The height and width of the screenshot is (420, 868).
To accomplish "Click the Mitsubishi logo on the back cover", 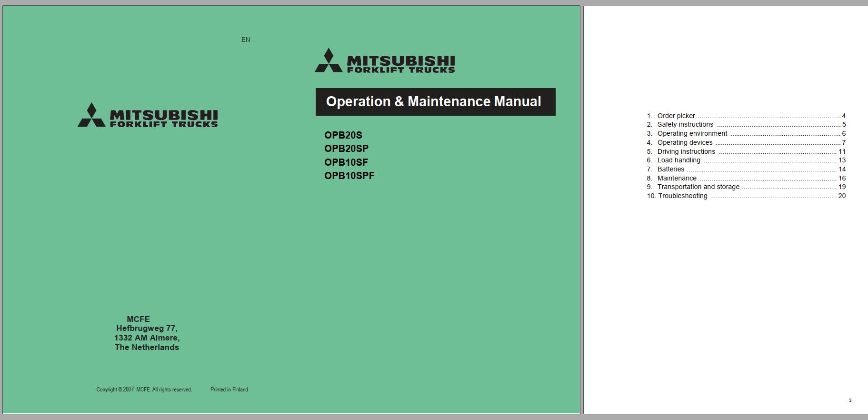I will (x=148, y=115).
